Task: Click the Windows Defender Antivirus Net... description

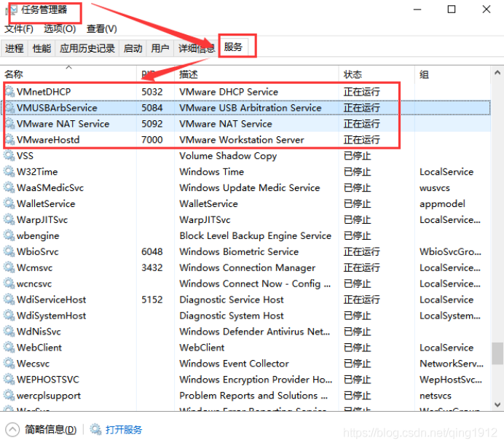Action: pyautogui.click(x=255, y=332)
